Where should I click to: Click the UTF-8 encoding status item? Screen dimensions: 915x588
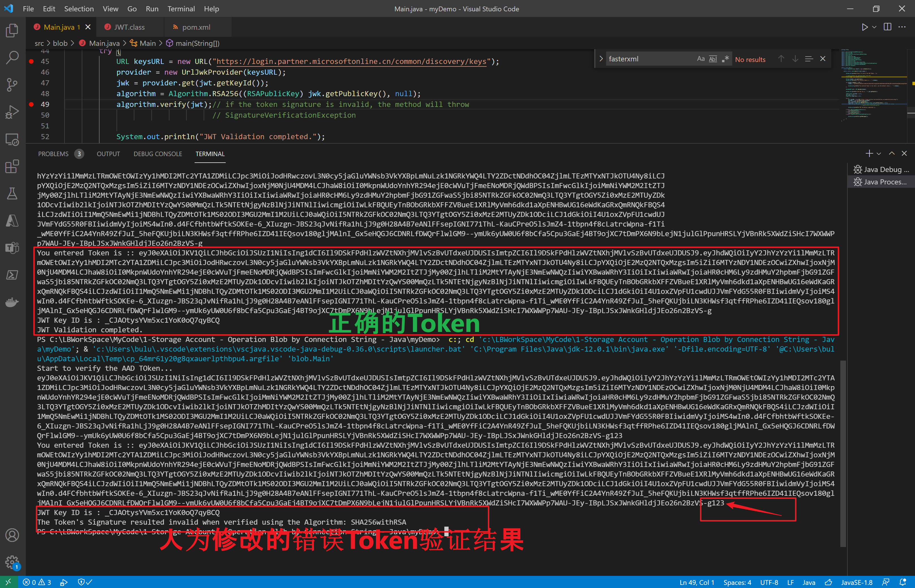coord(769,582)
